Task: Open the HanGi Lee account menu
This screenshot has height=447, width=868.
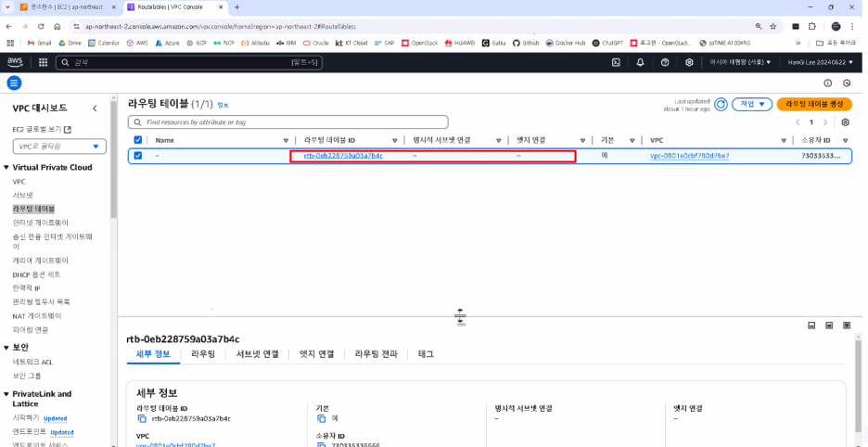Action: 821,62
